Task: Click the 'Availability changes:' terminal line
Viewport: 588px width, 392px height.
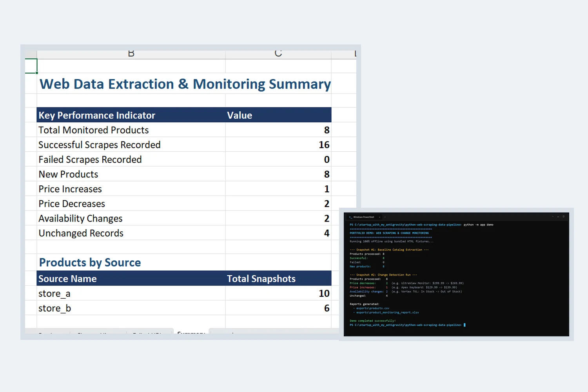Action: [406, 292]
